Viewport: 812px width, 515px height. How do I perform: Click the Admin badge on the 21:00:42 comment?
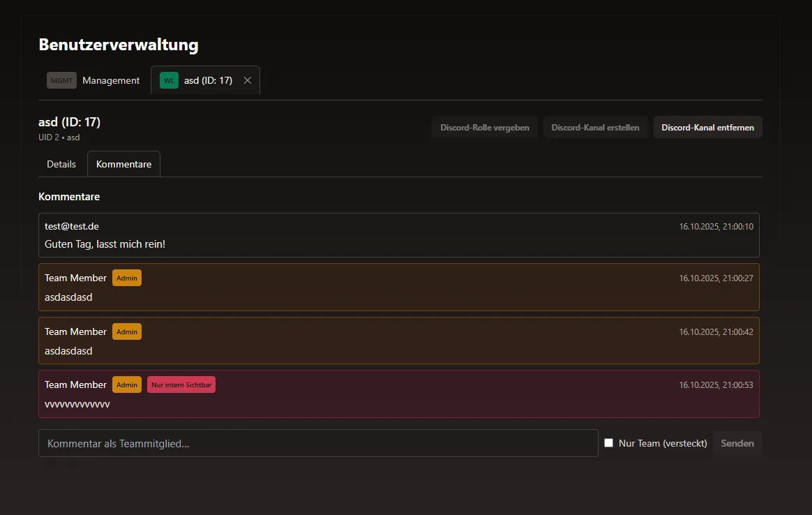click(127, 331)
